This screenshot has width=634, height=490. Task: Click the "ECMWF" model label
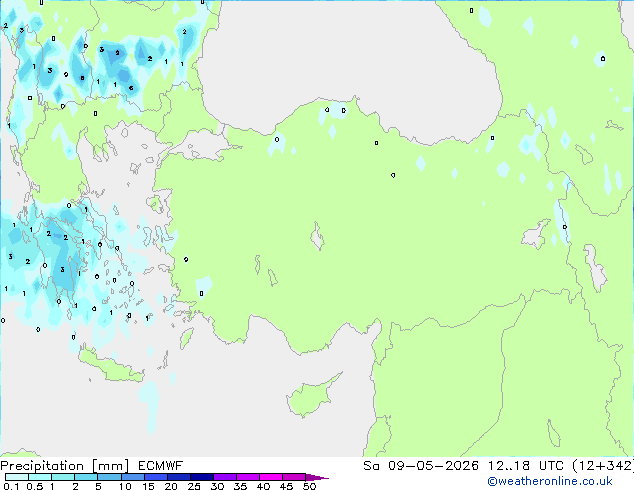pyautogui.click(x=161, y=466)
